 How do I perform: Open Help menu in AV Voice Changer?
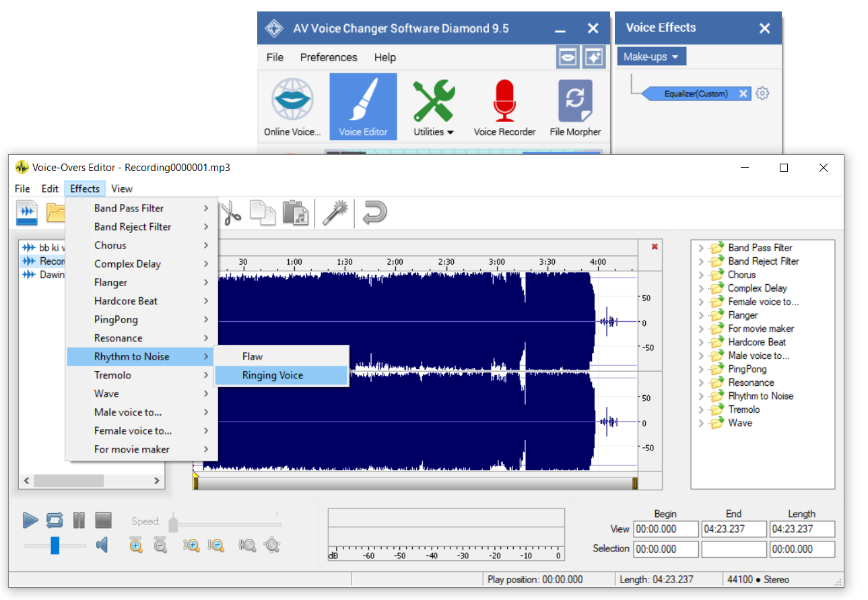[x=385, y=57]
